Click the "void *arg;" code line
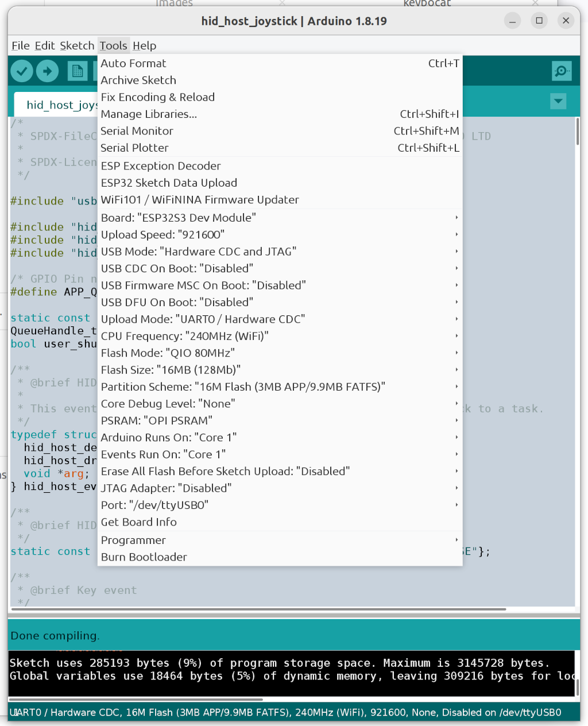Image resolution: width=588 pixels, height=726 pixels. coord(56,473)
